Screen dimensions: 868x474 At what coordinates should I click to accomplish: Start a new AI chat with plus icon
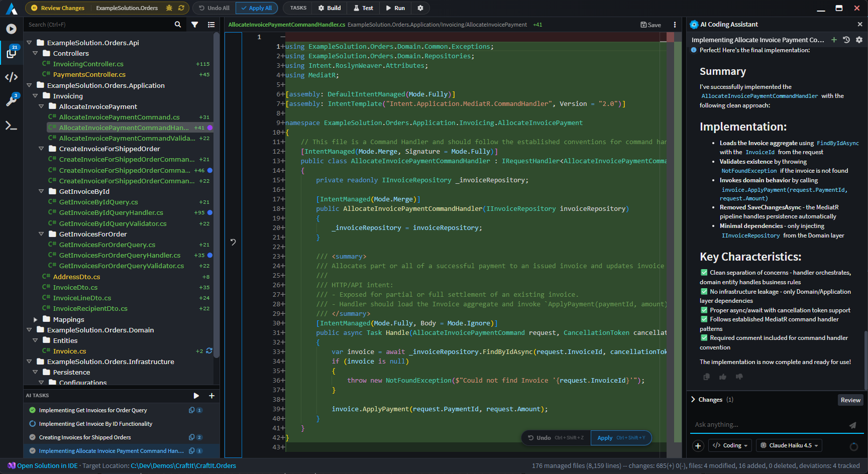pos(834,40)
